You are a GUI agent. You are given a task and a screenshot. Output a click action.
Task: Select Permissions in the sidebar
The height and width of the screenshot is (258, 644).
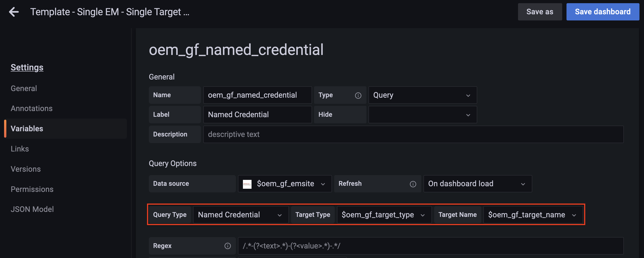(32, 189)
